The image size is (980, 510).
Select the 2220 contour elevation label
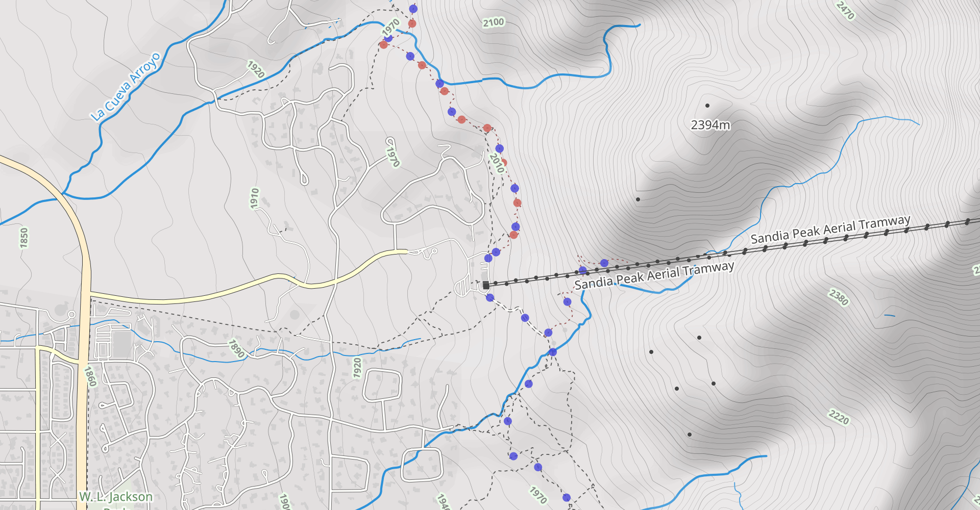839,417
